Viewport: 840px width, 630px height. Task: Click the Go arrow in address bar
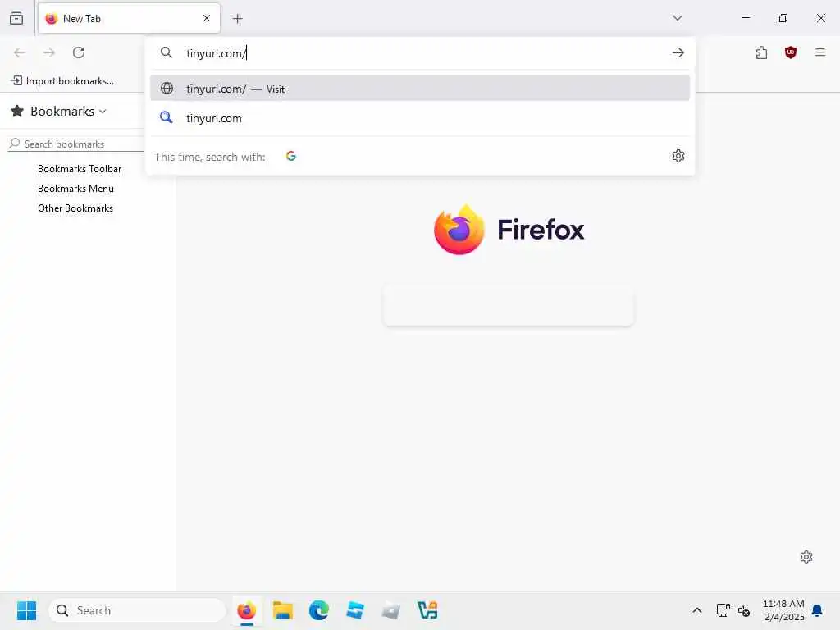(678, 52)
